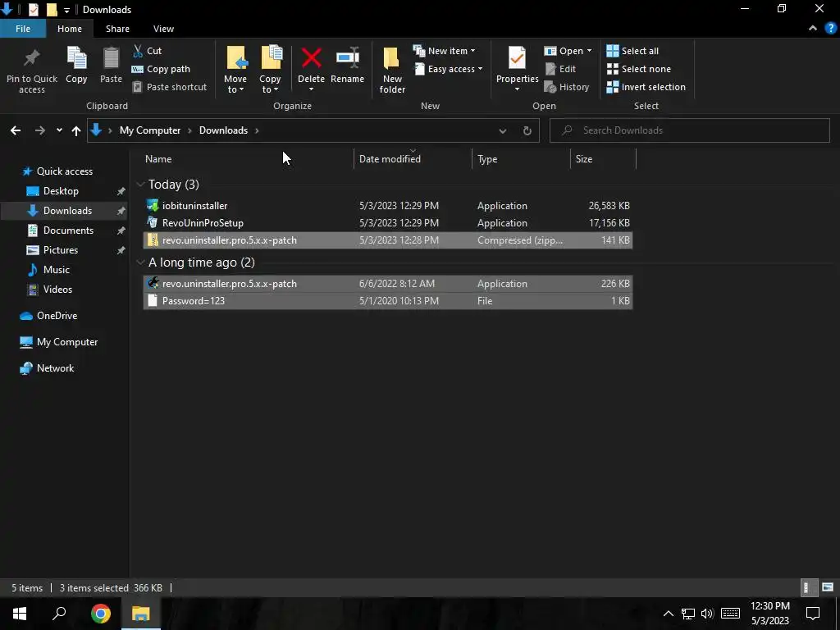Sort by the Name column header
The image size is (840, 630).
158,159
